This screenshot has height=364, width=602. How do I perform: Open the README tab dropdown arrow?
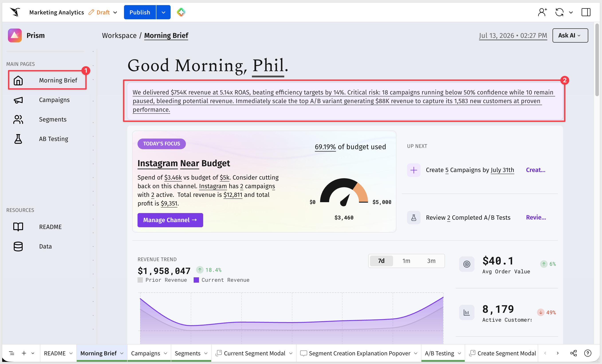tap(71, 353)
